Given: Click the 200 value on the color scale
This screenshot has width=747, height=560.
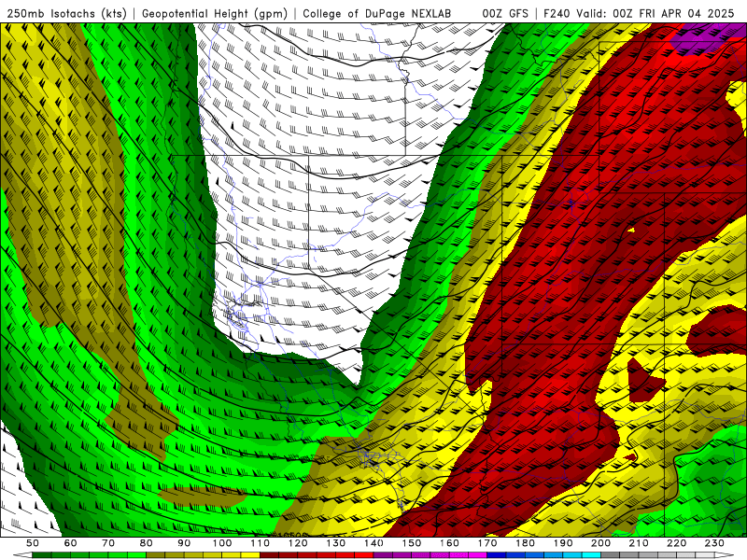Looking at the screenshot, I should click(x=601, y=543).
